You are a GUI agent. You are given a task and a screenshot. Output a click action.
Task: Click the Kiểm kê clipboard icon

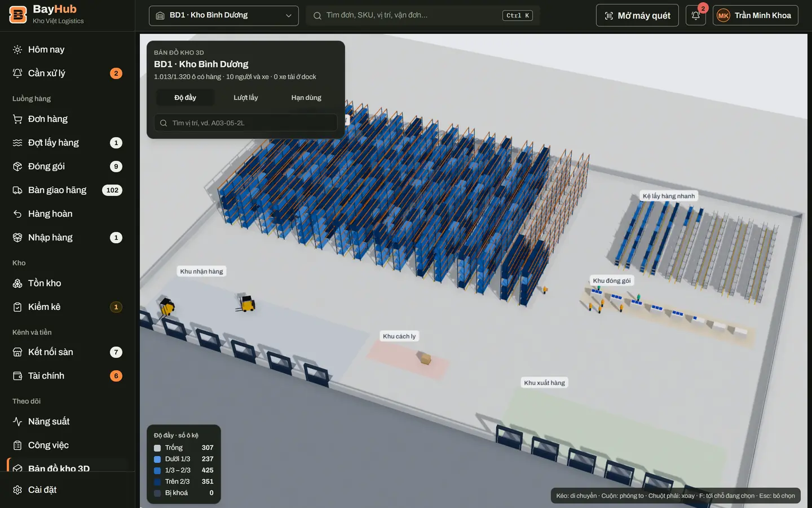tap(17, 307)
